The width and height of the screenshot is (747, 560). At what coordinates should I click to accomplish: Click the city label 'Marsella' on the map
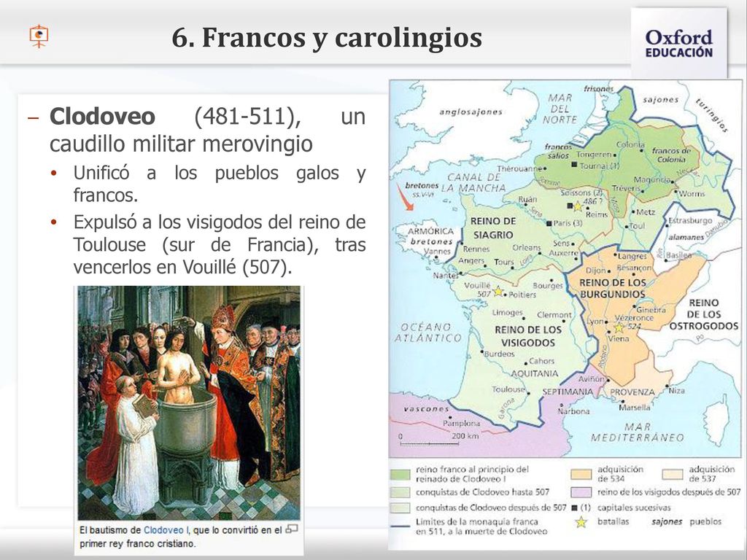pos(635,408)
